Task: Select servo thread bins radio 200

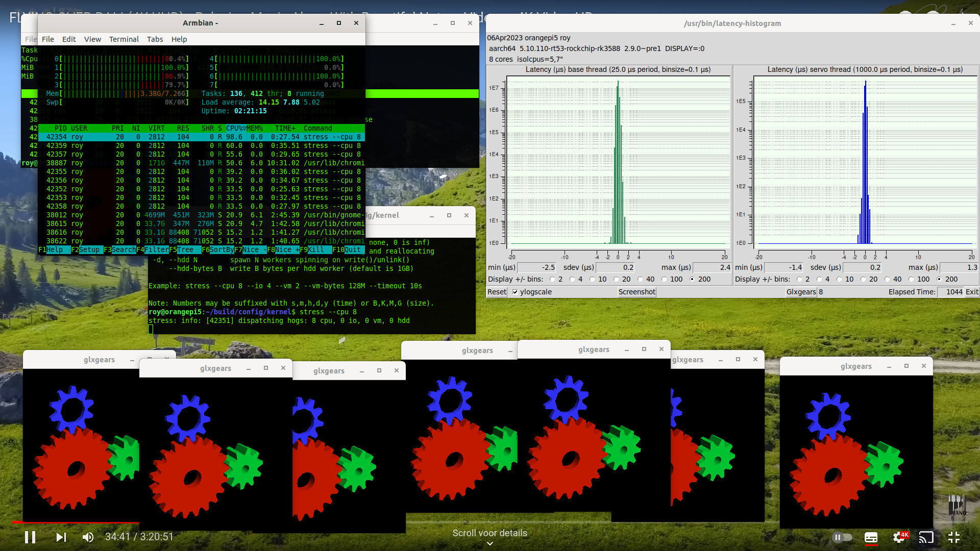Action: coord(939,279)
